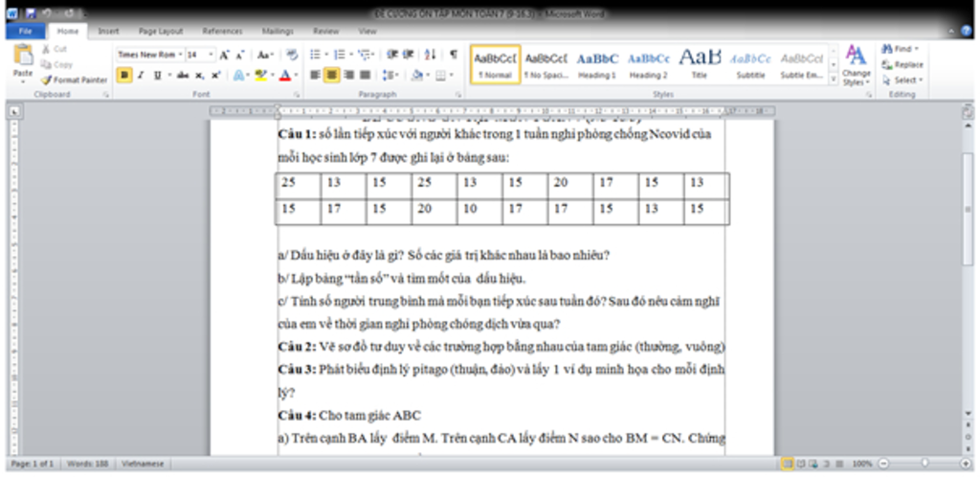
Task: Click the Sort icon
Action: tap(430, 55)
